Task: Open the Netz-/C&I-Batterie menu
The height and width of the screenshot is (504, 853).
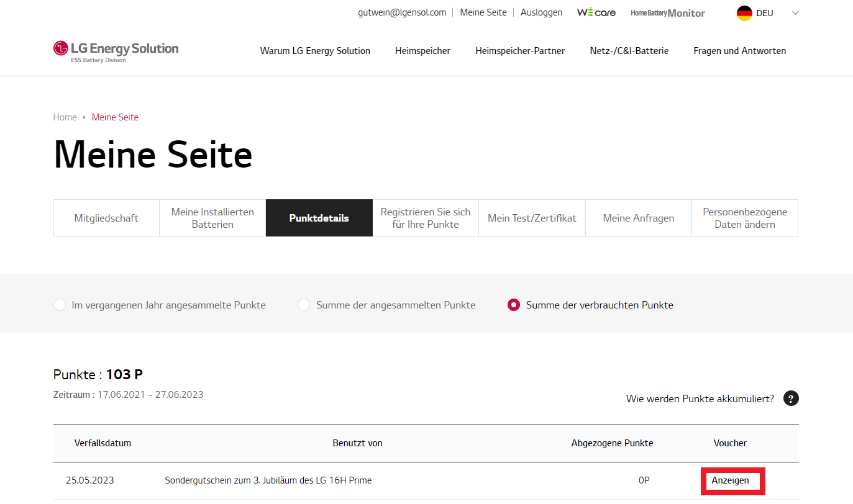Action: tap(629, 51)
